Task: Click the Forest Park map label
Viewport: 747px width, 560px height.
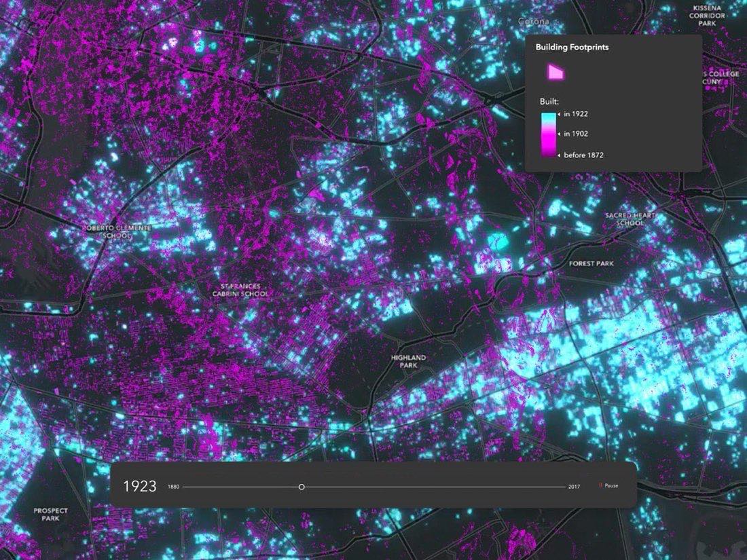Action: 591,263
